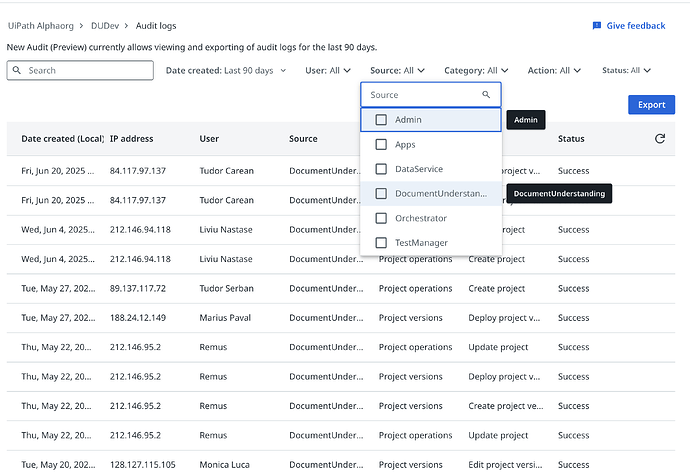Tick the DataService checkbox

pos(381,169)
